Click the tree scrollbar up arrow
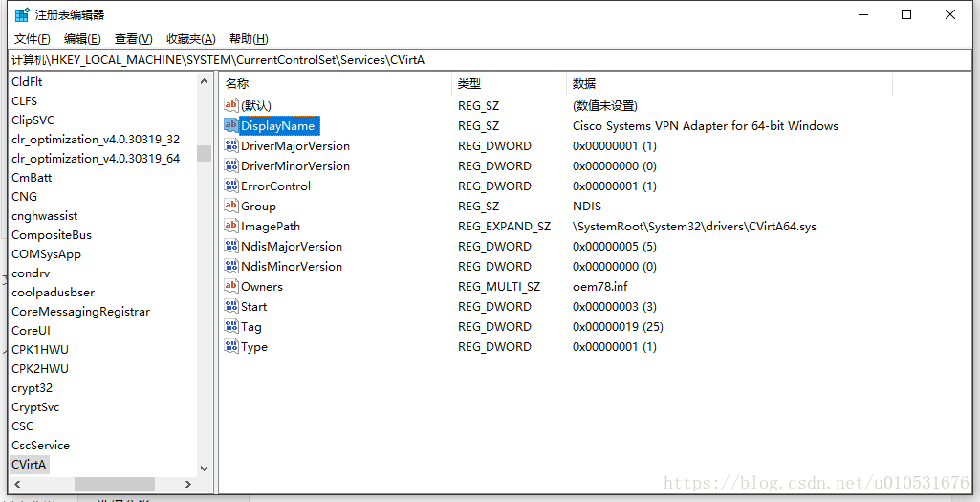 coord(204,82)
